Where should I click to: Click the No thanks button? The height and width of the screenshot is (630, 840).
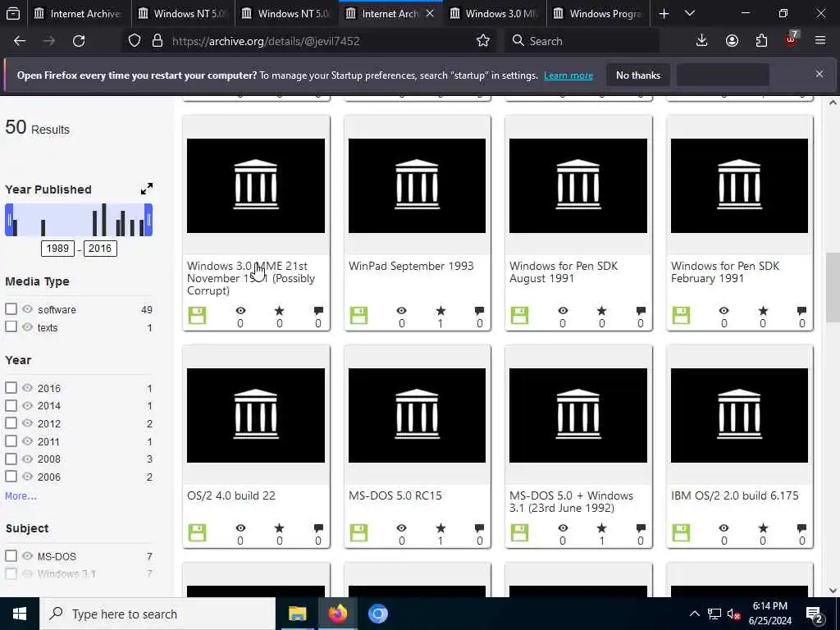[x=638, y=75]
